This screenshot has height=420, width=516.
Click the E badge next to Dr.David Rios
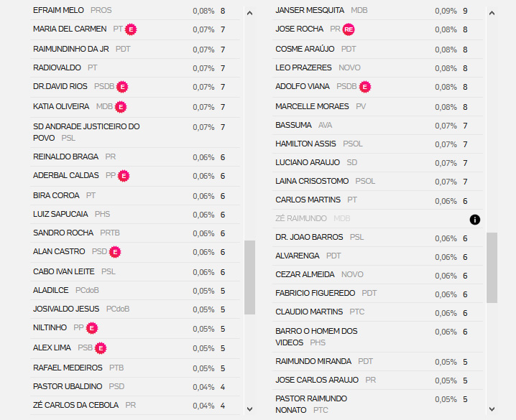pos(122,87)
